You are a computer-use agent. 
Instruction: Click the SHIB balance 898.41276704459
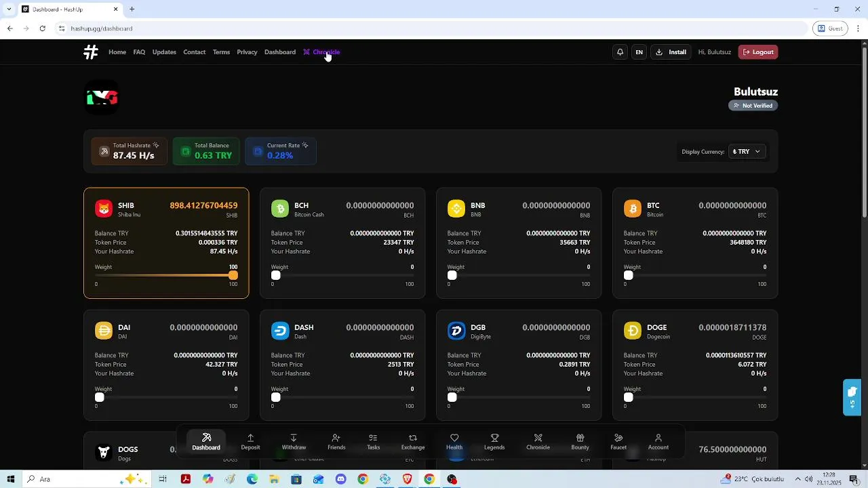click(x=203, y=205)
